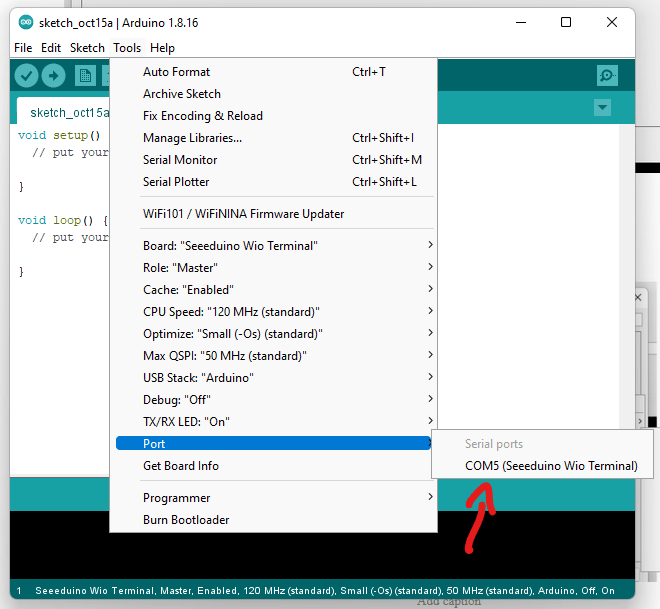Click the status bar board info text

click(325, 591)
